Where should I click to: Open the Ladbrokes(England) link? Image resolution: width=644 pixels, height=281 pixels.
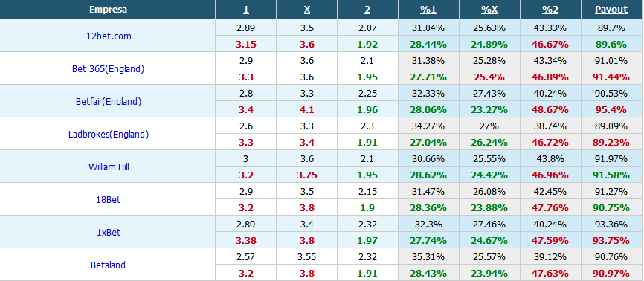(109, 134)
